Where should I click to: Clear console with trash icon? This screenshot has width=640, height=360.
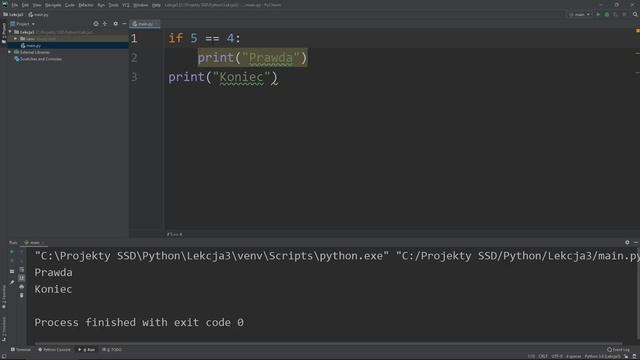[22, 295]
